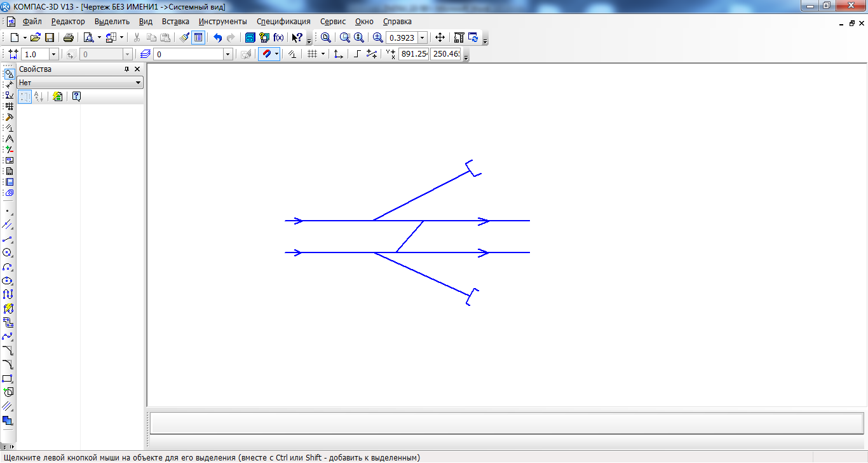This screenshot has height=463, width=868.
Task: Expand the 1.0 view scale dropdown
Action: coord(53,55)
